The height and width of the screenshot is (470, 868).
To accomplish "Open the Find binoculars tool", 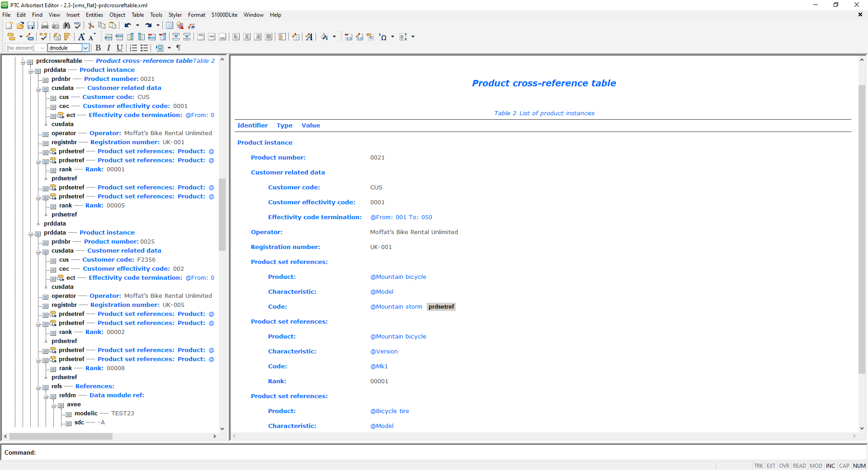I will 66,26.
